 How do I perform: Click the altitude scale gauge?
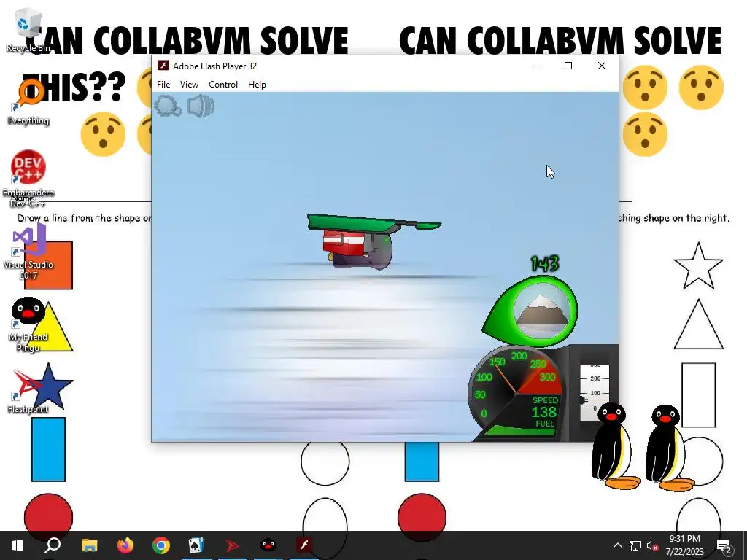(594, 393)
